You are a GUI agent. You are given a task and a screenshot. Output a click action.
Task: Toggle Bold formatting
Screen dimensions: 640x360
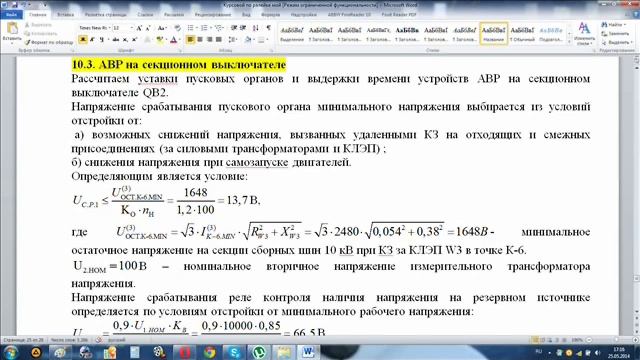pos(83,40)
